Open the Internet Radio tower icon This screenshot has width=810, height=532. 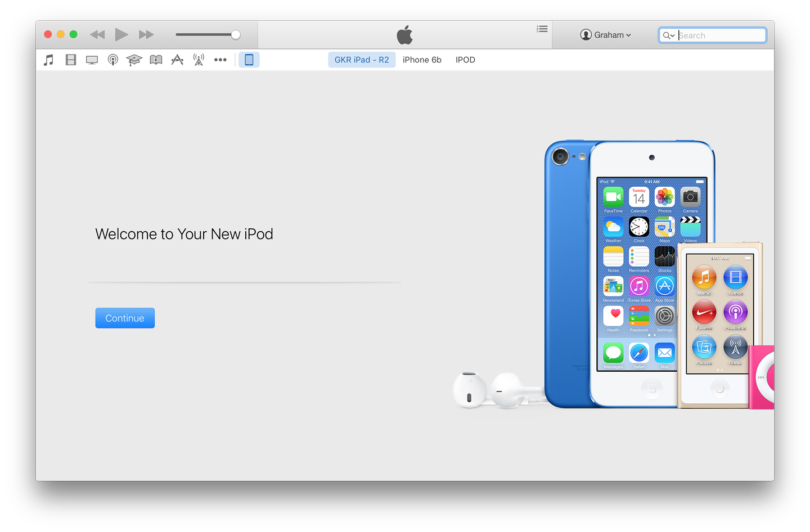199,60
